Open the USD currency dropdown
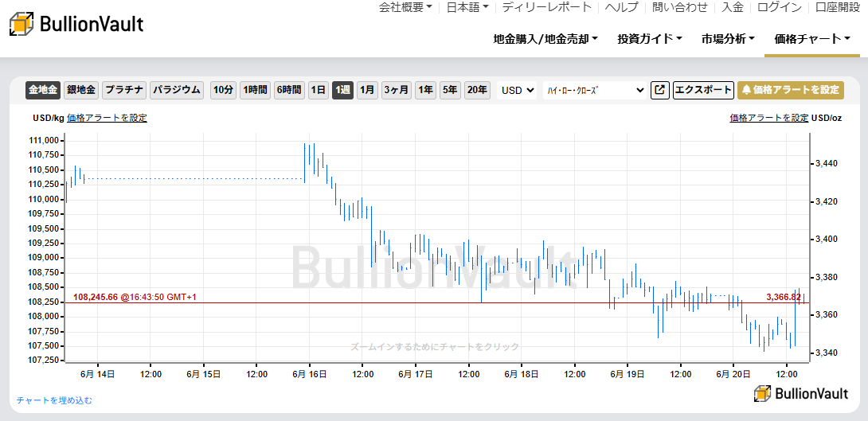The image size is (868, 421). point(517,90)
